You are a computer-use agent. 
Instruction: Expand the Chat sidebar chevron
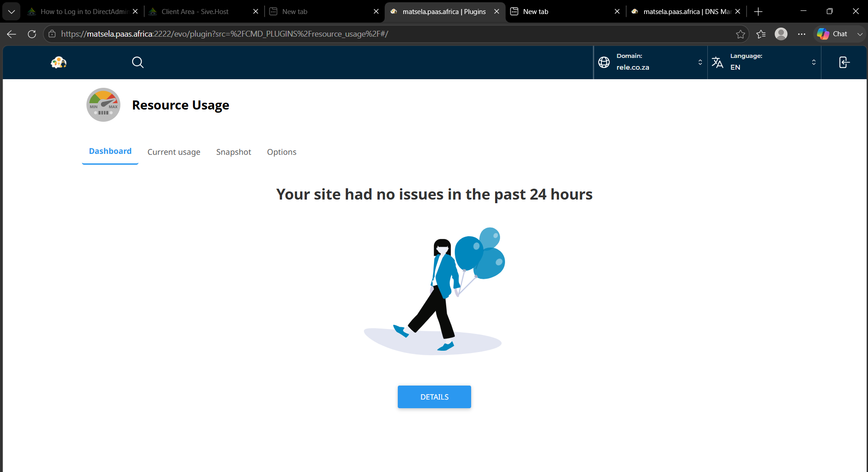click(x=860, y=34)
